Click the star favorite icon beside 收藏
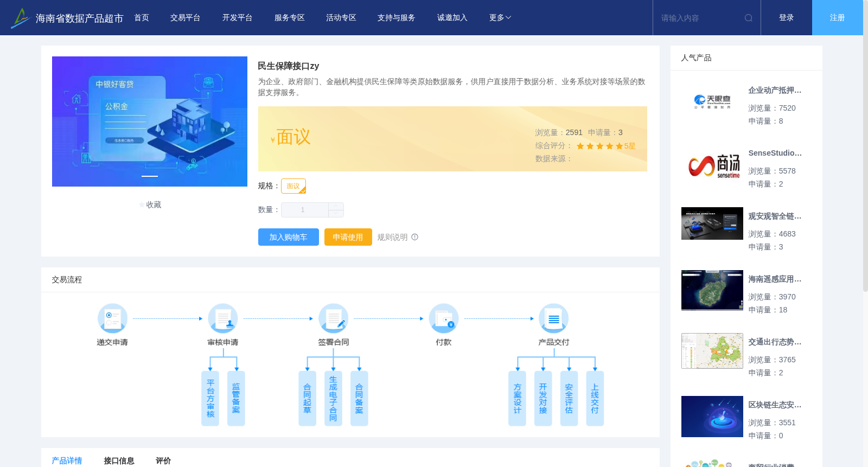Screen dimensions: 868x467 [142, 205]
